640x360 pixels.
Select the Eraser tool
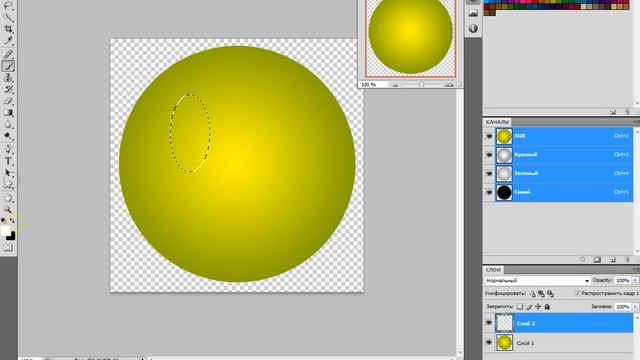[8, 101]
